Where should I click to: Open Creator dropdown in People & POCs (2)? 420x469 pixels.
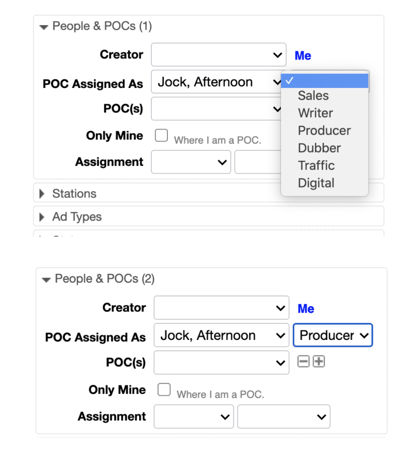click(221, 307)
